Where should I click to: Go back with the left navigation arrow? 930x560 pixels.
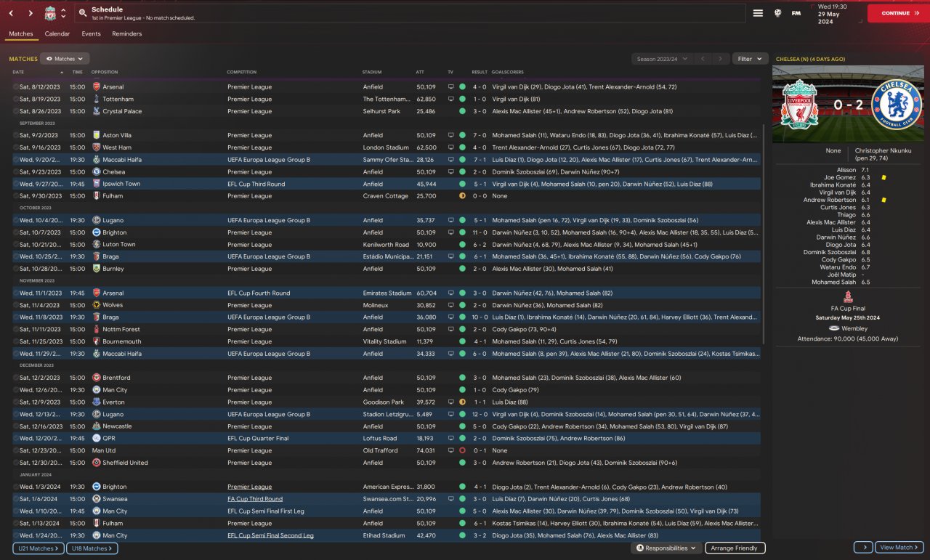(x=12, y=13)
